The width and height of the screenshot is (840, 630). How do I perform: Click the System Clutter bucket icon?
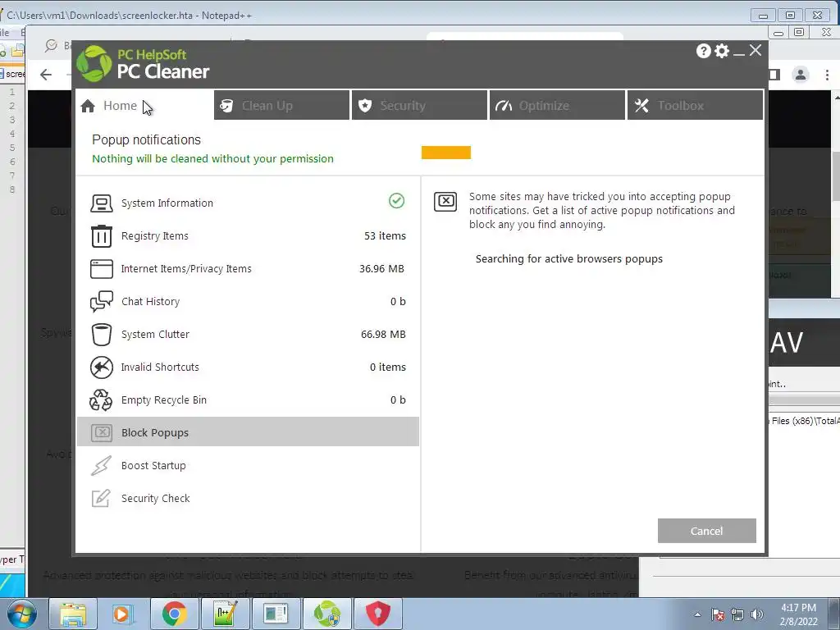[101, 335]
